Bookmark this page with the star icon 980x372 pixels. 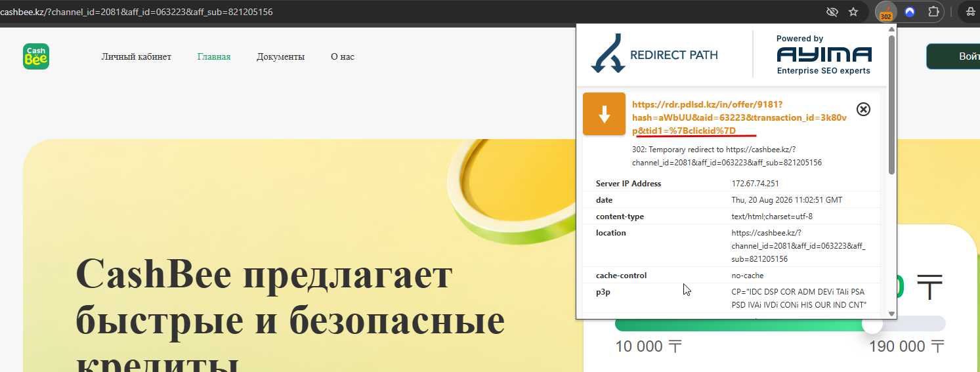pyautogui.click(x=853, y=12)
